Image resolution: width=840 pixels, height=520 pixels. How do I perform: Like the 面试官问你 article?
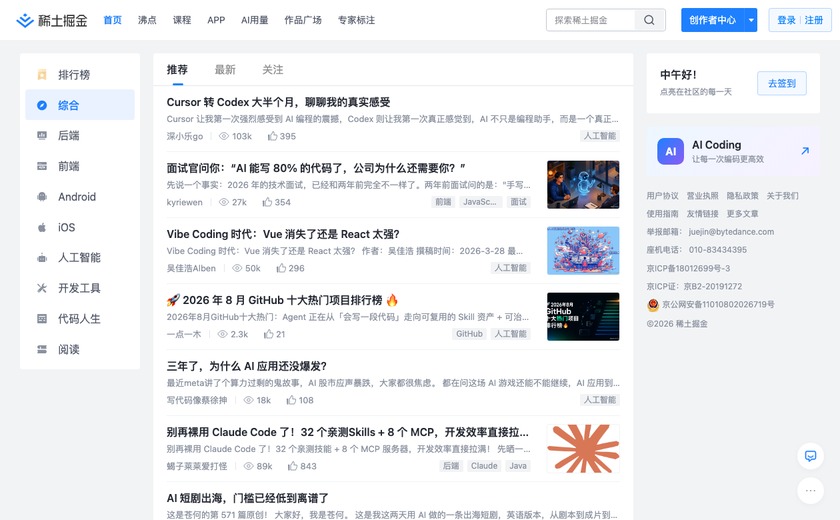point(267,202)
